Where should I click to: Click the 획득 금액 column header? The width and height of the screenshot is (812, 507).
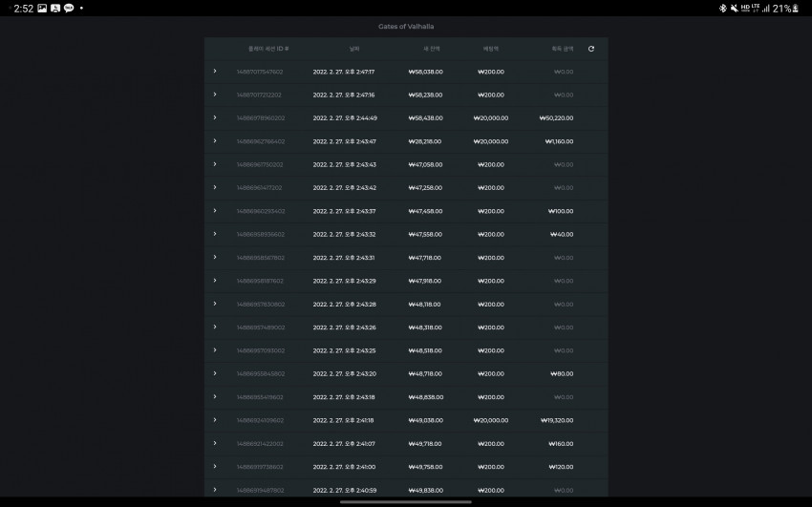coord(563,49)
